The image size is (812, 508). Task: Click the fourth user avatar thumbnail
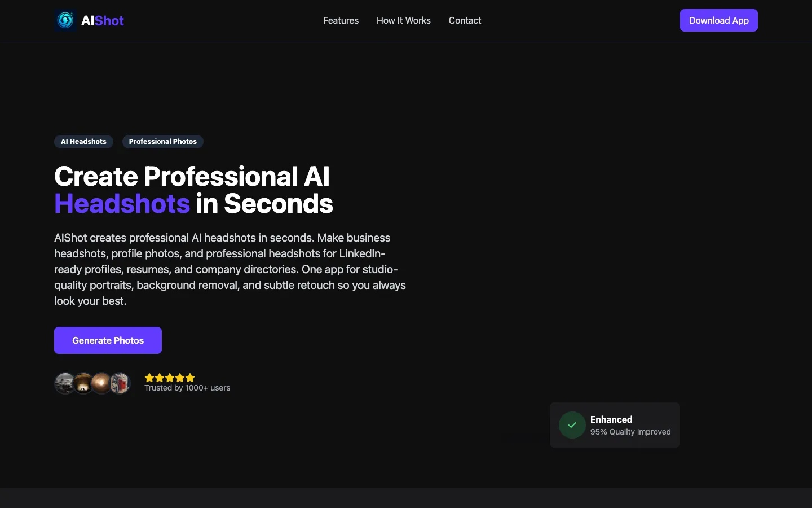pos(120,383)
